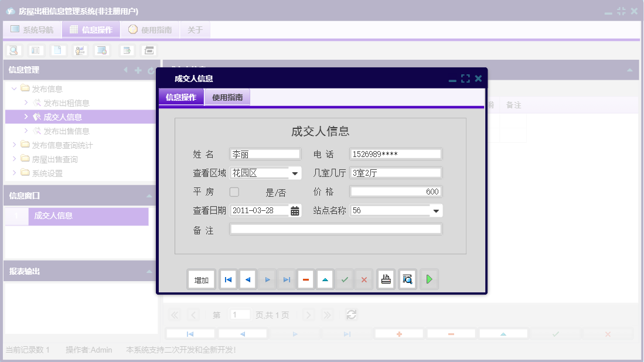This screenshot has width=644, height=362.
Task: Click the search icon in the main toolbar
Action: point(13,50)
